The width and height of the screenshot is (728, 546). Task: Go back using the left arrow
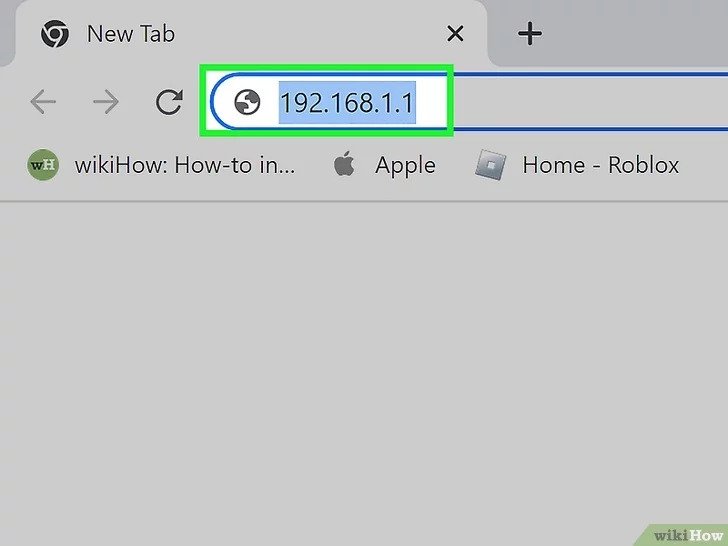pos(43,101)
